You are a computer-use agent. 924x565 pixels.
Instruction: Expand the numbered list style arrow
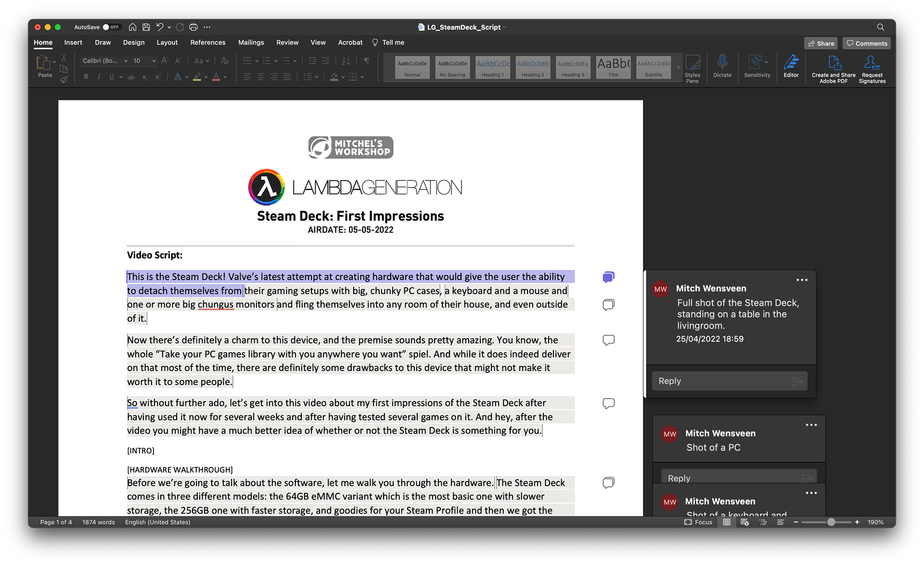point(276,61)
